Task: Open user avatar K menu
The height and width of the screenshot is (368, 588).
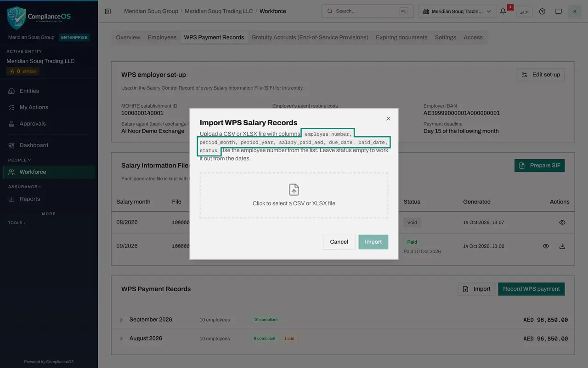Action: pyautogui.click(x=575, y=11)
